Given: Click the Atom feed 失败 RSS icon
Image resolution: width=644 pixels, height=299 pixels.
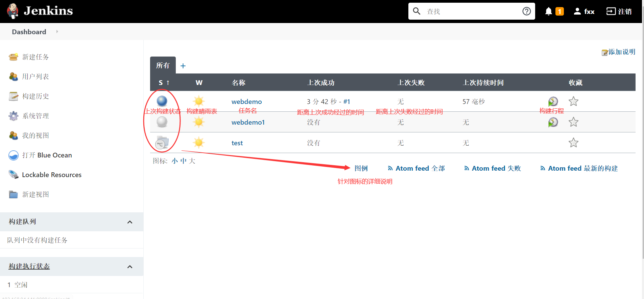Looking at the screenshot, I should pyautogui.click(x=467, y=168).
